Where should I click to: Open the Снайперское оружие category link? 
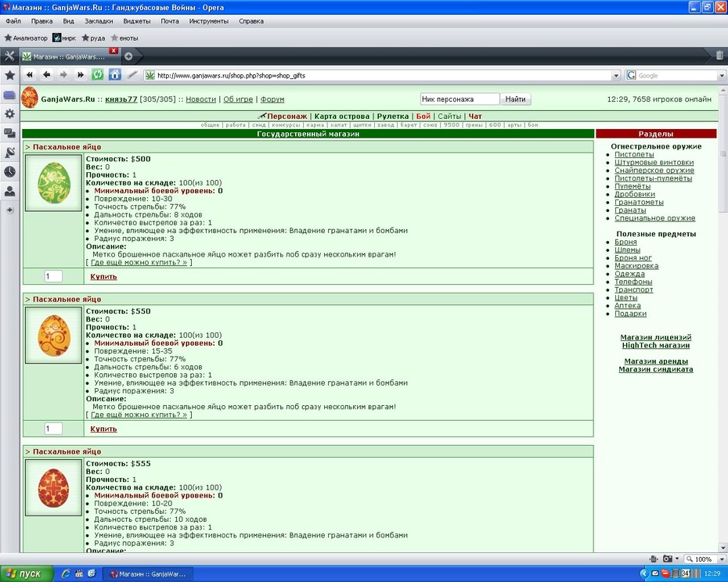coord(654,171)
